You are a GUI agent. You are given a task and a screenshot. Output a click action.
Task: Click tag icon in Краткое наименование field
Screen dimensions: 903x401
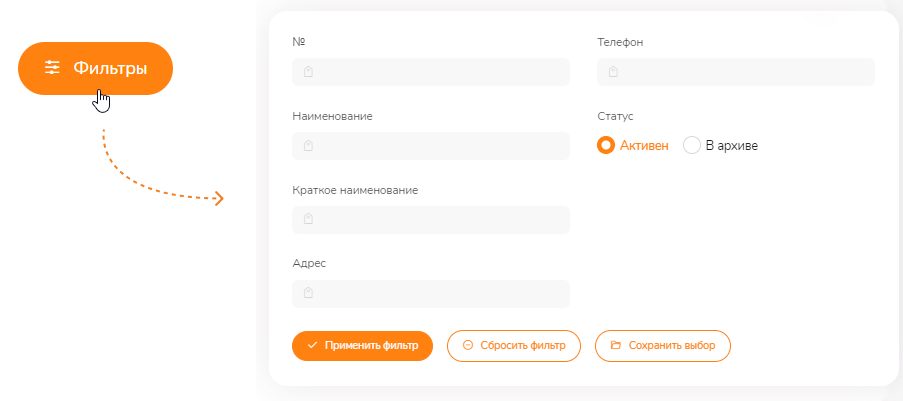pyautogui.click(x=308, y=220)
